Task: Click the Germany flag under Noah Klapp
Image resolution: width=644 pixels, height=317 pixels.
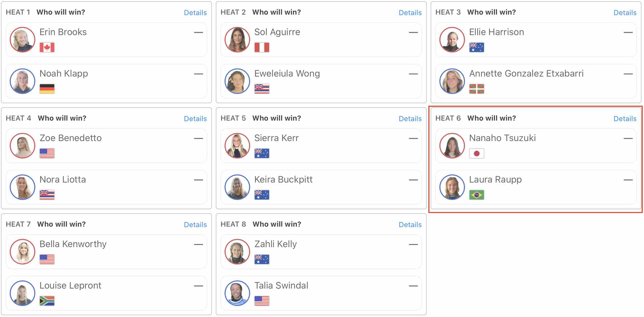Action: point(47,89)
